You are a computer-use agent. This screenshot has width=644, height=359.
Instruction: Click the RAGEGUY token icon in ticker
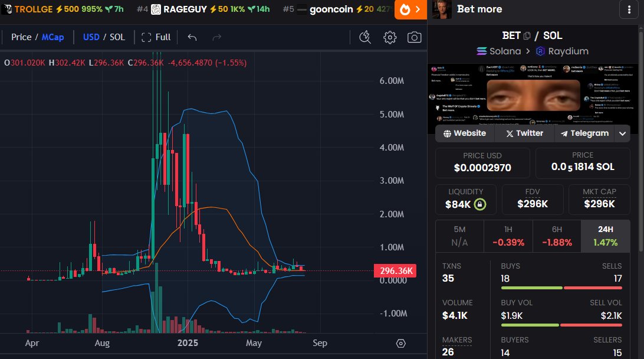pos(156,9)
